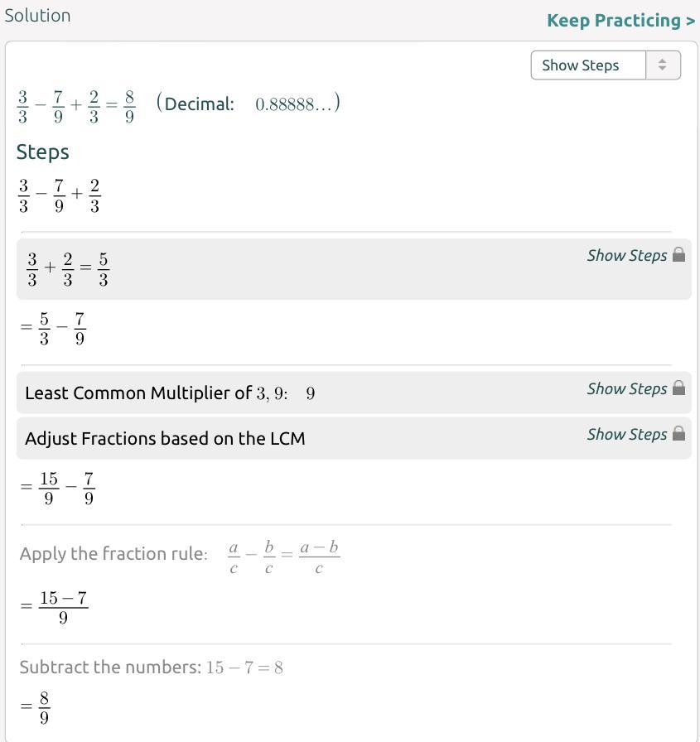Show steps for Adjust Fractions based on LCM
The image size is (700, 742).
(x=626, y=434)
